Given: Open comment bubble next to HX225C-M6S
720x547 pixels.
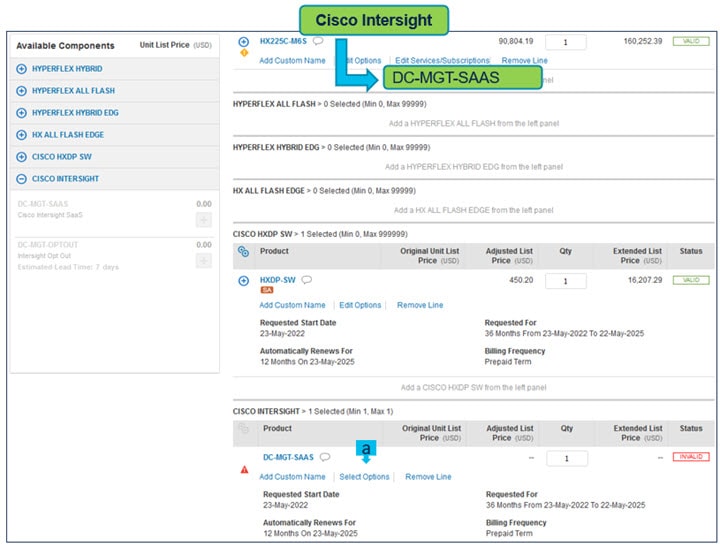Looking at the screenshot, I should (x=318, y=41).
